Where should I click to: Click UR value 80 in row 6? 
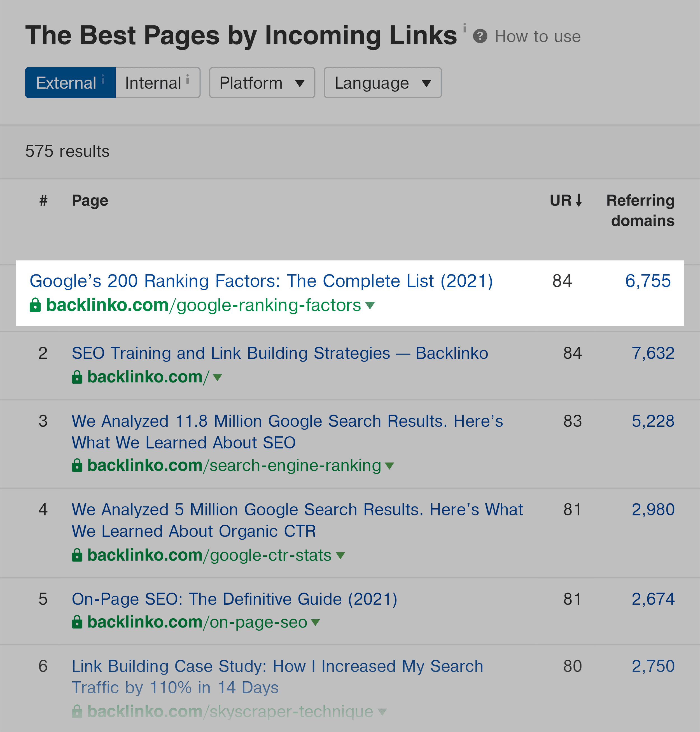point(572,666)
